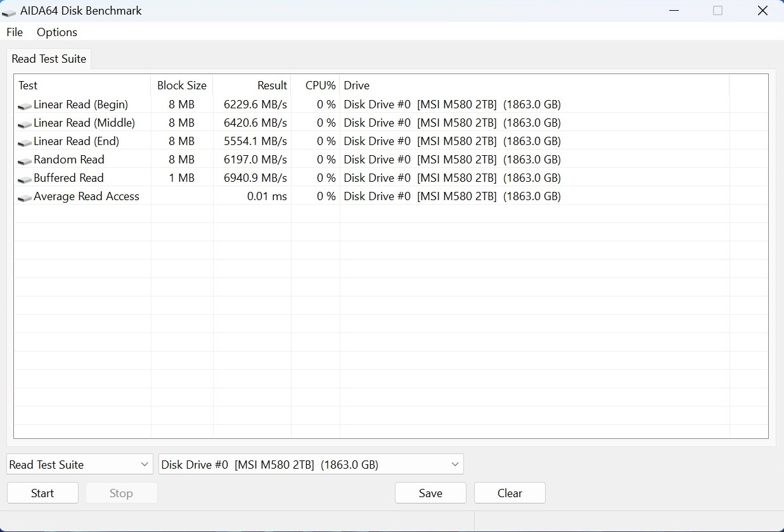Image resolution: width=784 pixels, height=532 pixels.
Task: Open the Read Test Suite dropdown
Action: (80, 464)
